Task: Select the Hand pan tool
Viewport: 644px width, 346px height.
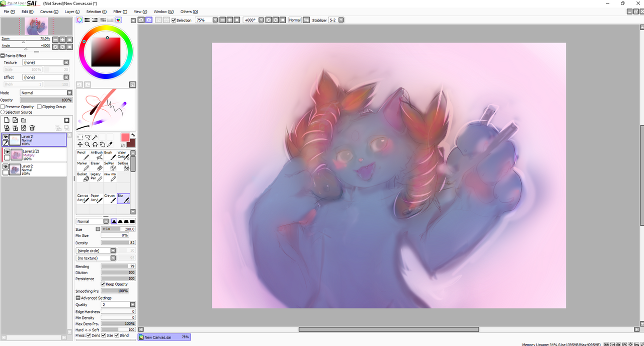Action: (102, 144)
